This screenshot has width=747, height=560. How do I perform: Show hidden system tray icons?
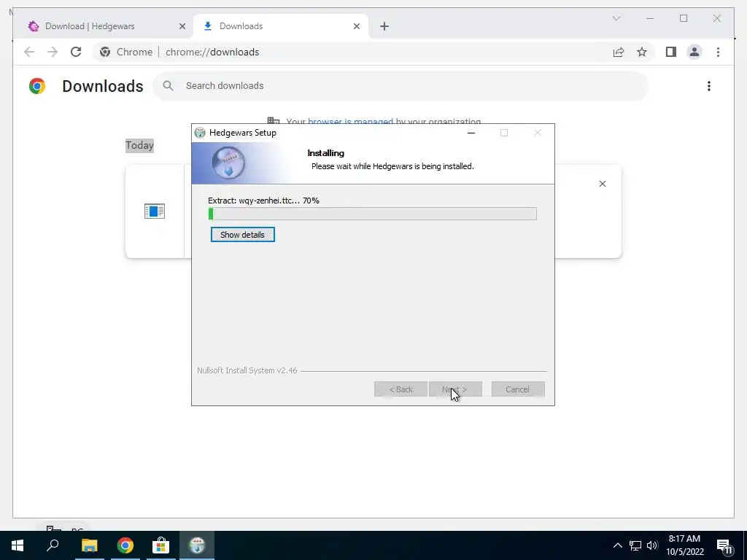[x=617, y=545]
